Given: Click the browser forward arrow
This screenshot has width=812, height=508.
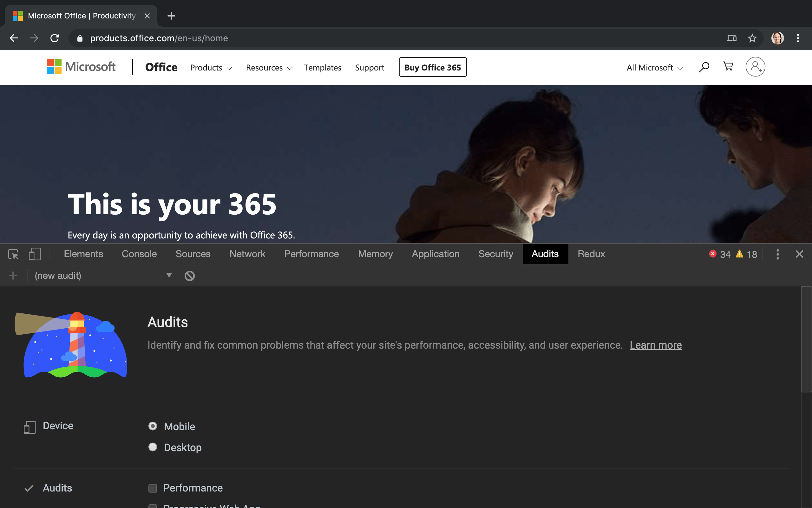Looking at the screenshot, I should point(34,38).
